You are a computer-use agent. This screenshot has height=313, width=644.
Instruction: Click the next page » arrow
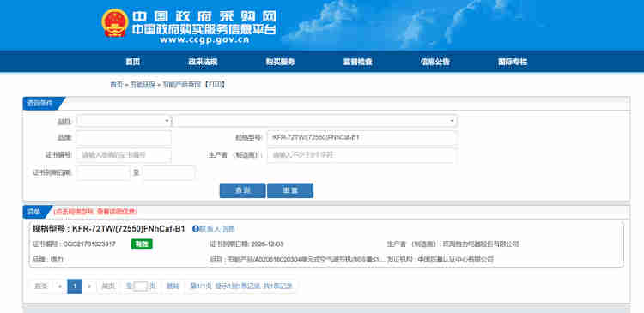click(x=89, y=286)
